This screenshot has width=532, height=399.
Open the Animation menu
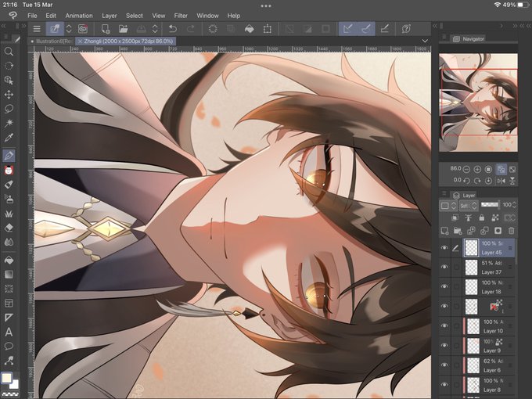(x=79, y=16)
